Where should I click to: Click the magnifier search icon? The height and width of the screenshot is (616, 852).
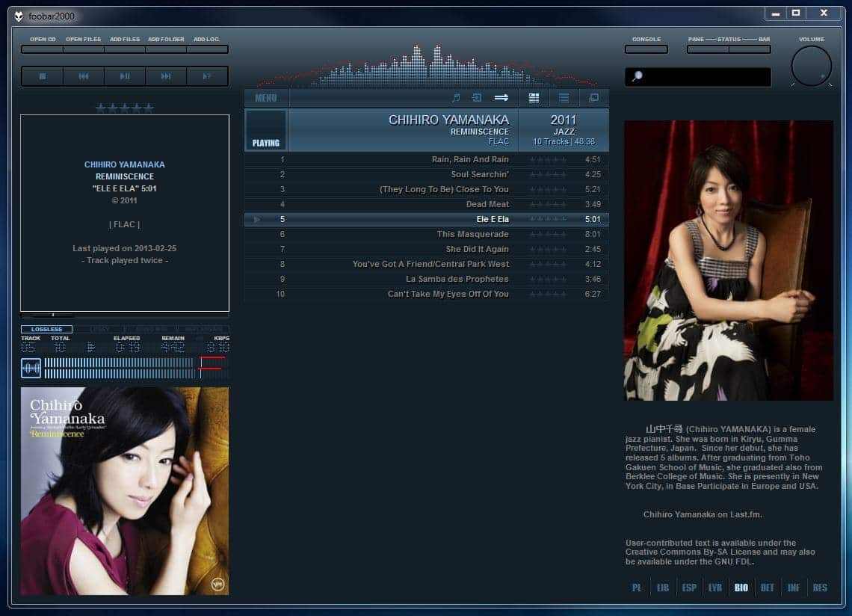[x=637, y=76]
